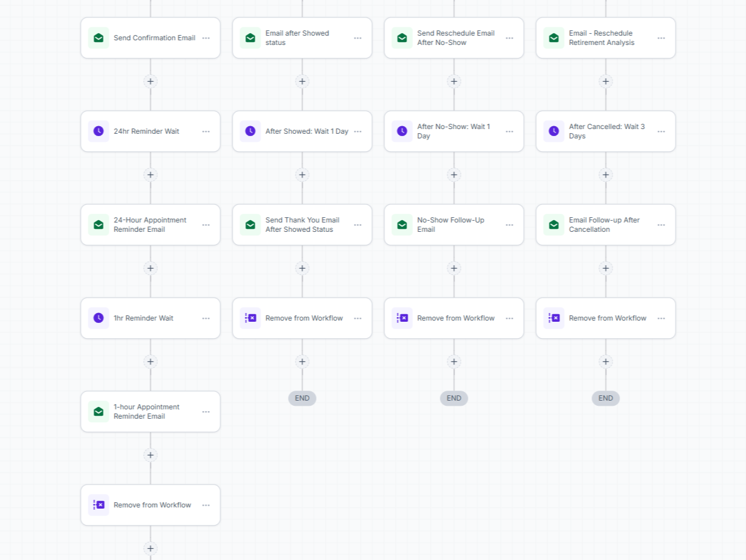Screen dimensions: 746x560
Task: Select the Send Reschedule Email After No-Show step
Action: (x=454, y=38)
